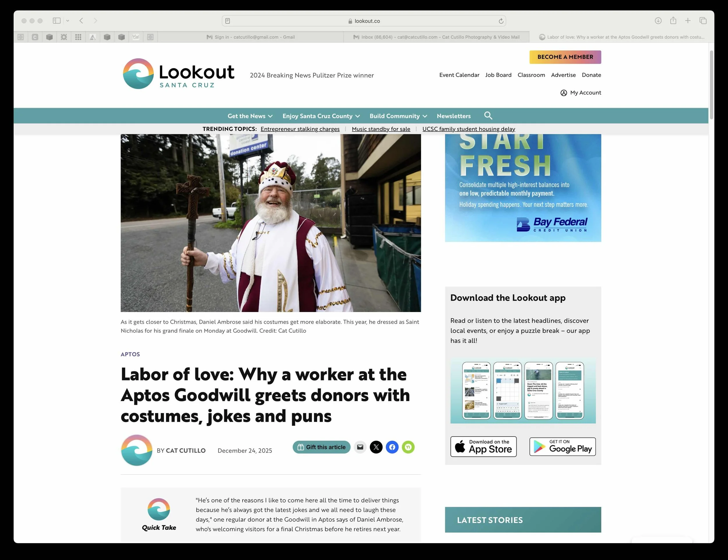728x560 pixels.
Task: Click the page's vertical scrollbar
Action: pyautogui.click(x=711, y=85)
